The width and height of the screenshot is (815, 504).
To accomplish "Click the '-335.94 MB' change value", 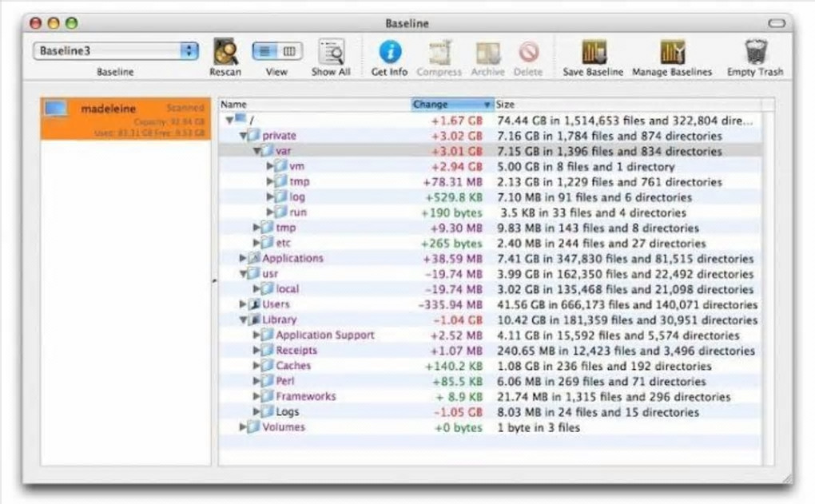I will (451, 304).
